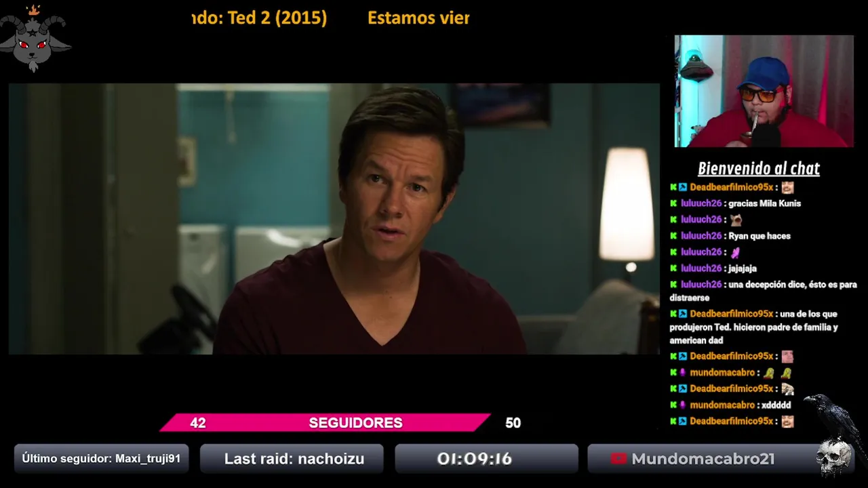Click the goat head channel logo
The height and width of the screenshot is (488, 868).
click(35, 39)
